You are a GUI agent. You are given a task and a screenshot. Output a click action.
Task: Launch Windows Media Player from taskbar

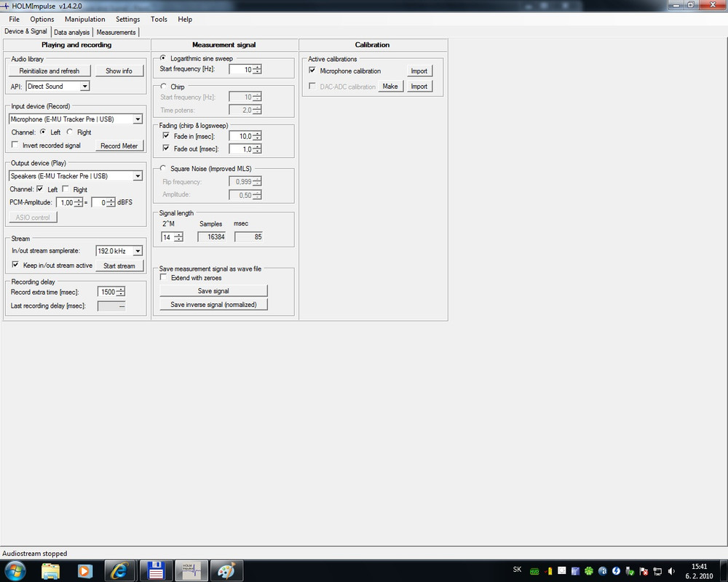coord(84,571)
